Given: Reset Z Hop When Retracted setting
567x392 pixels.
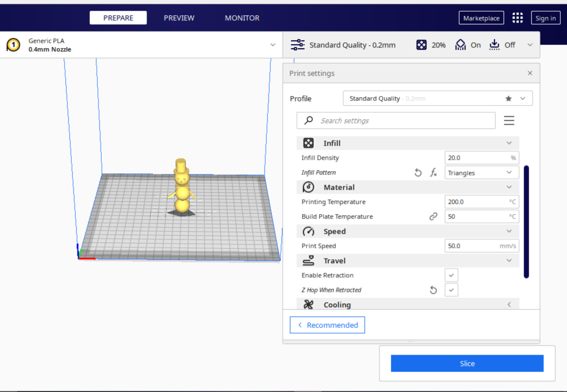Looking at the screenshot, I should (433, 290).
